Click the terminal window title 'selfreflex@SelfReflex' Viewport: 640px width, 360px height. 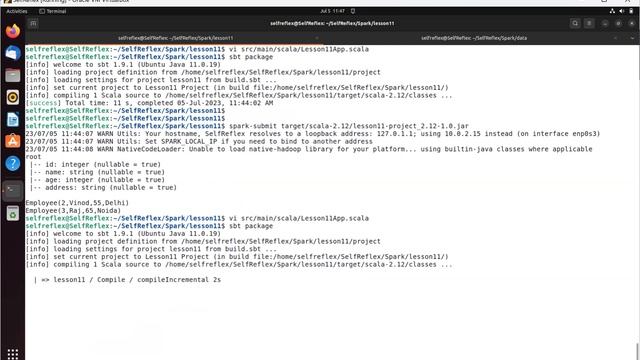[332, 23]
